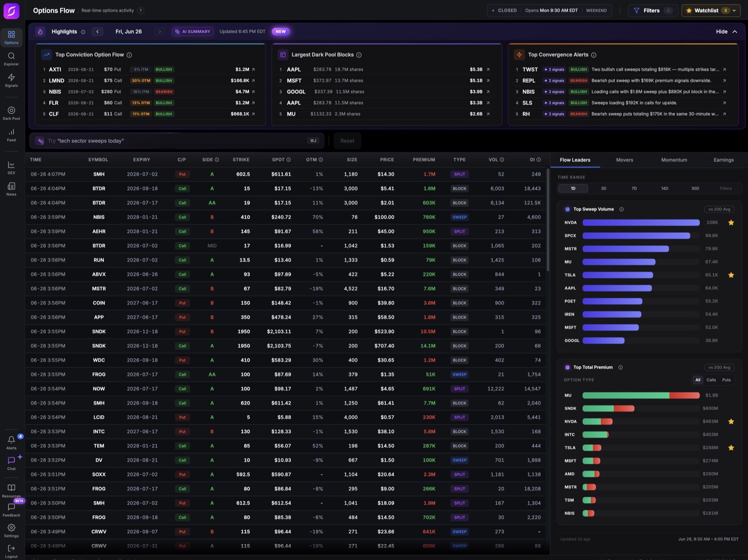Click info icon next to Highlights
The image size is (748, 560).
point(83,32)
